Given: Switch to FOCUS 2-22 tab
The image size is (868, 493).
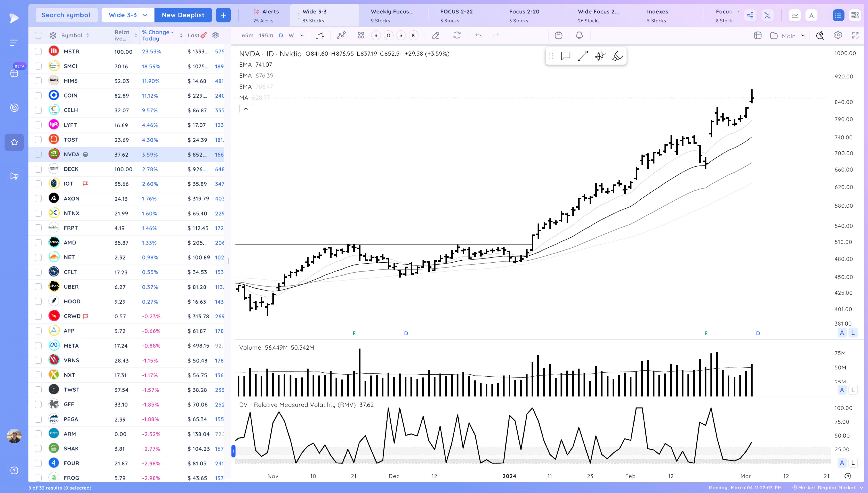Looking at the screenshot, I should [x=456, y=16].
